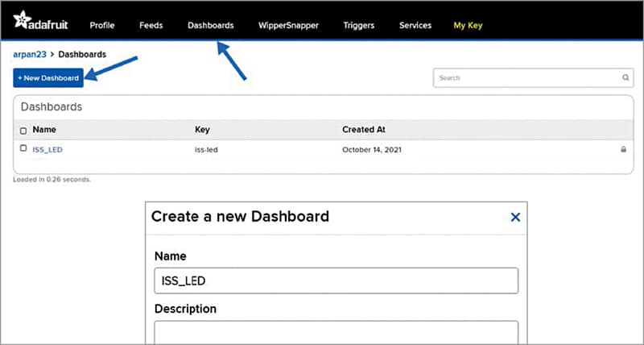Click the dashboard Name input field
Screen dimensions: 644x345
point(336,281)
